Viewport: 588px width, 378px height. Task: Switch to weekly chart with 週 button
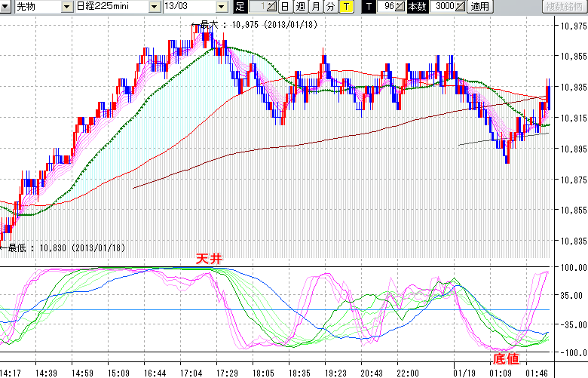pos(300,7)
